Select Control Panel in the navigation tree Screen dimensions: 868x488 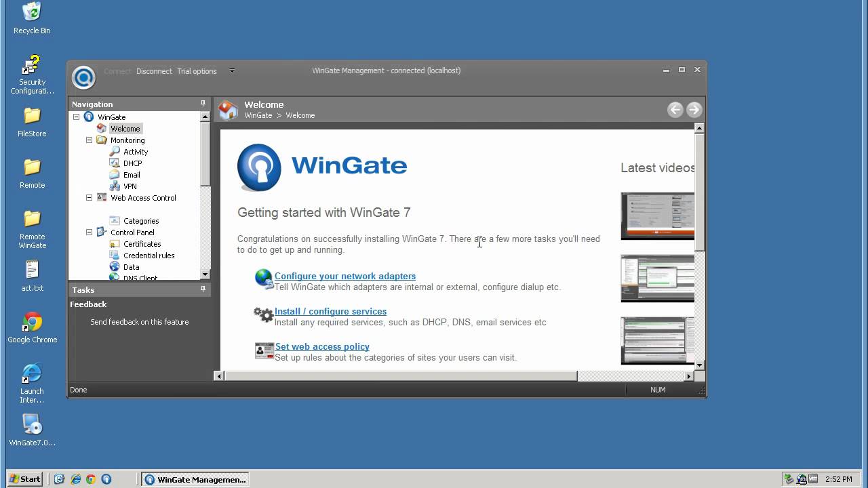tap(132, 232)
